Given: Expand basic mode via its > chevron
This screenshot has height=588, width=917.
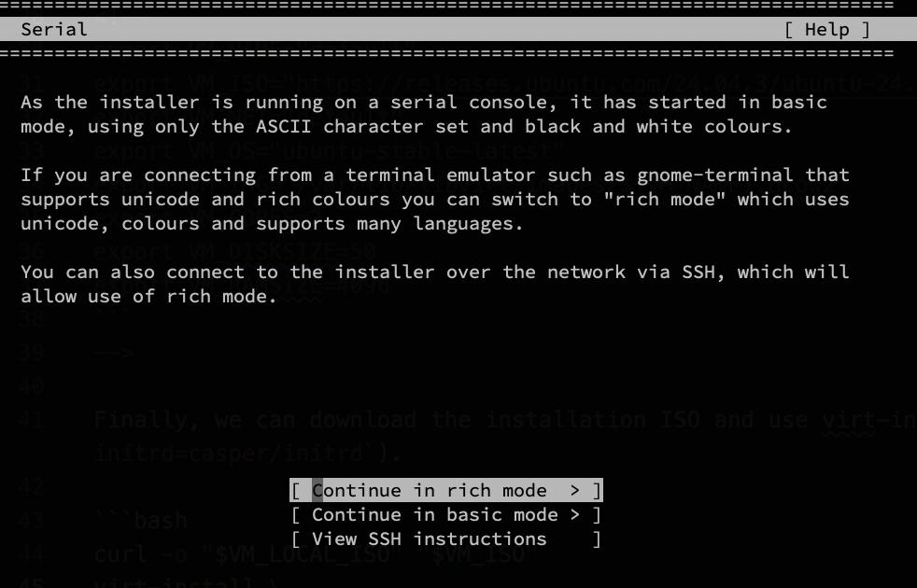Looking at the screenshot, I should point(575,514).
